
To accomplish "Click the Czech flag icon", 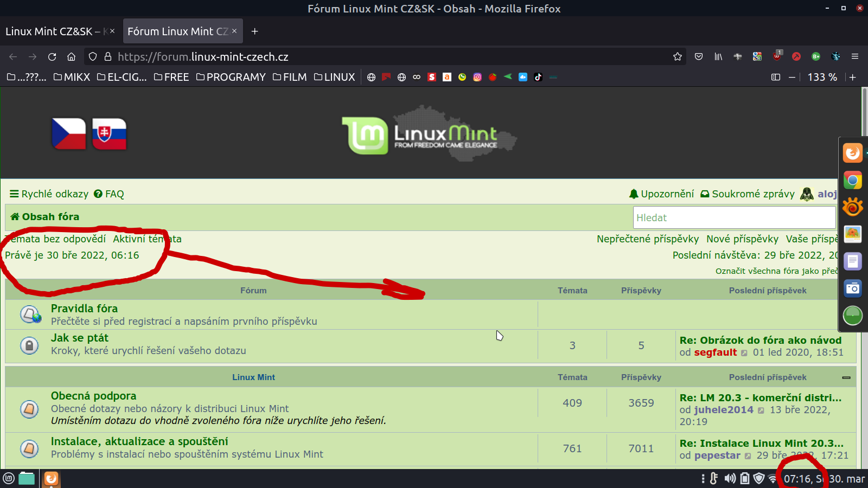I will [x=69, y=133].
